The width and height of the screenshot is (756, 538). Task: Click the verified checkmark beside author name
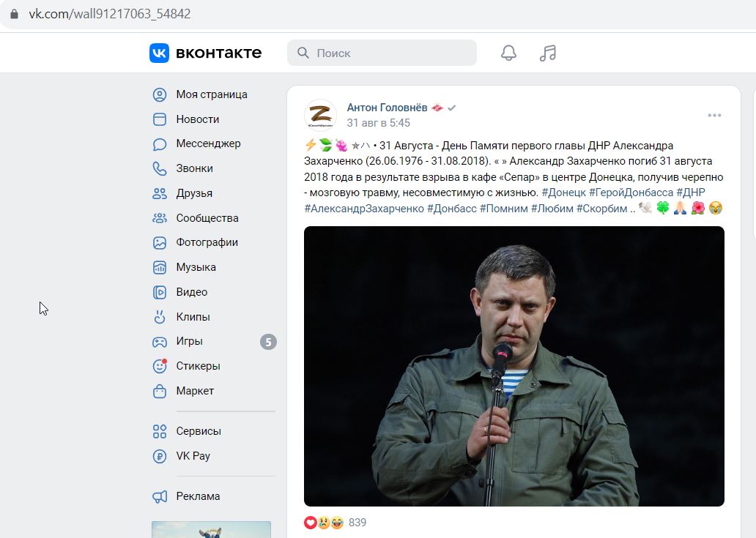[452, 108]
